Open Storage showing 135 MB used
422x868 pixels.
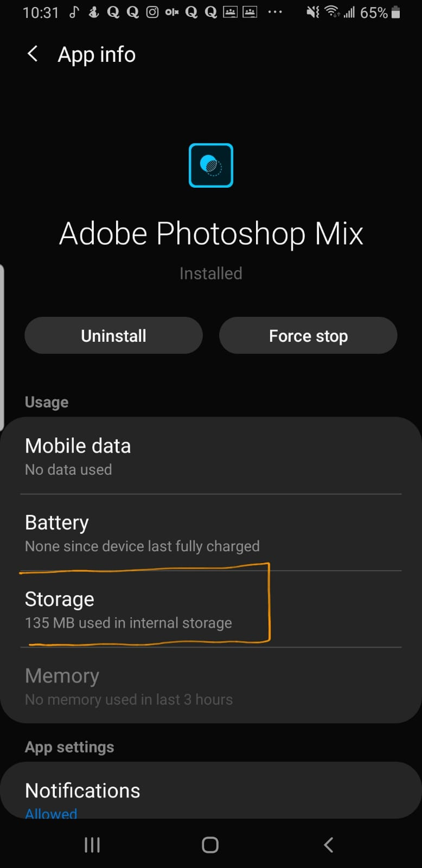coord(211,609)
